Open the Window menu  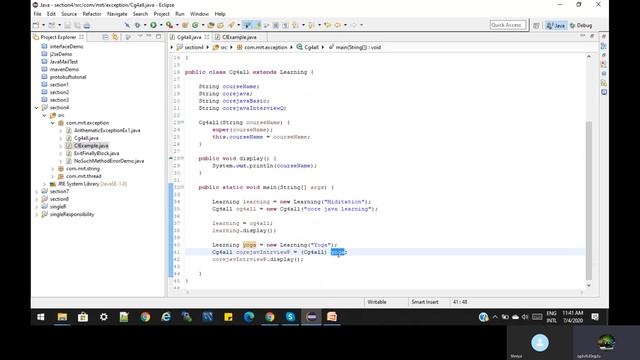coord(199,14)
